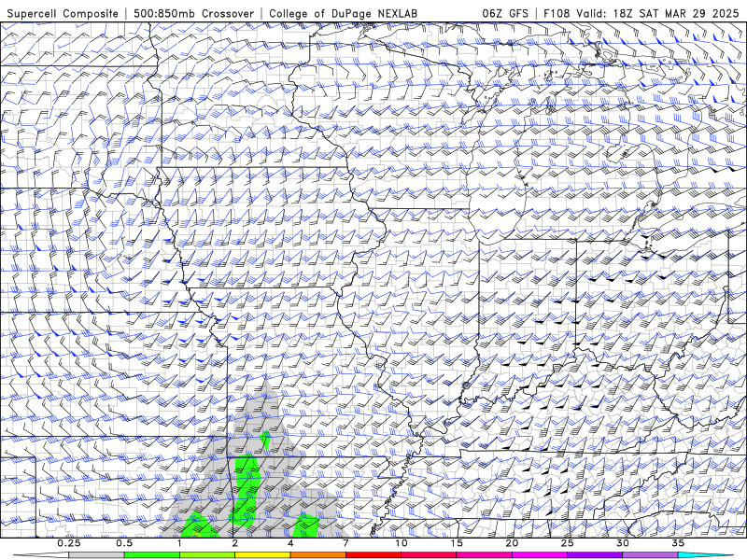Click legend value 20
This screenshot has width=747, height=560.
(512, 543)
